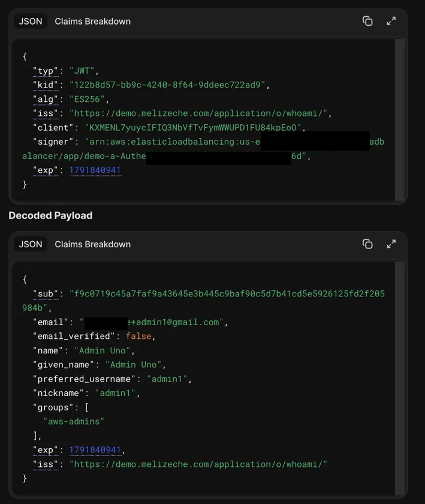Click the "ES256" algorithm value
Screen dimensions: 425x504
pos(87,99)
